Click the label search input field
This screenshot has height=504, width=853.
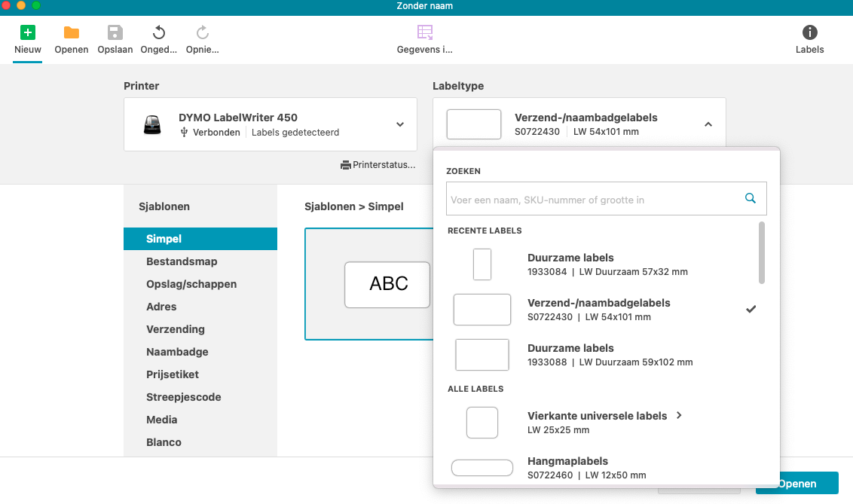[592, 200]
